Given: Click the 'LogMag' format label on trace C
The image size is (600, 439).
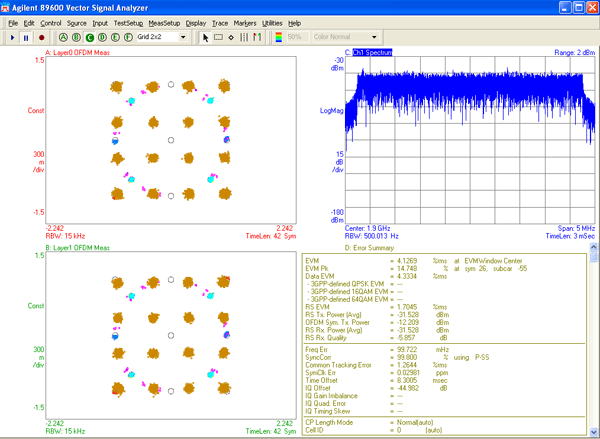Looking at the screenshot, I should pos(331,111).
